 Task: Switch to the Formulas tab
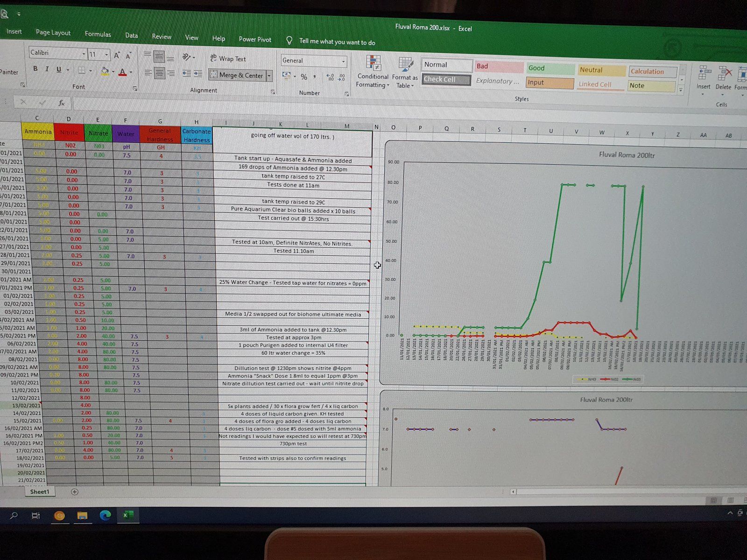coord(98,34)
